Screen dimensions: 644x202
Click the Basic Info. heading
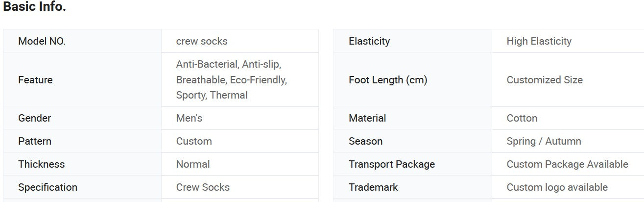[34, 7]
